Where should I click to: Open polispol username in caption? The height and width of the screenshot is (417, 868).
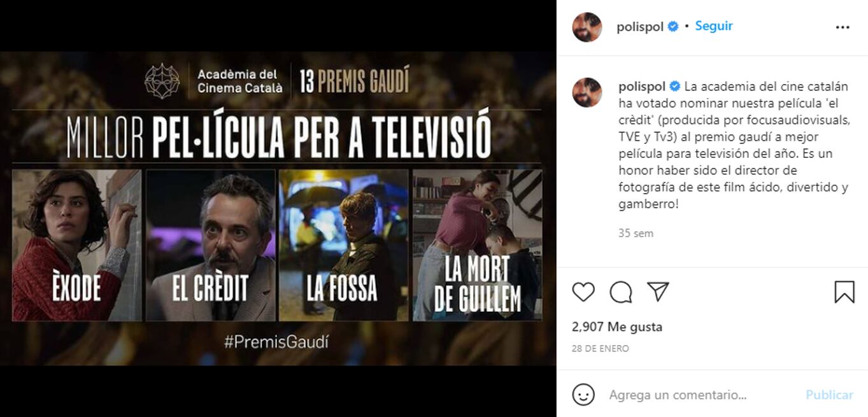(642, 87)
